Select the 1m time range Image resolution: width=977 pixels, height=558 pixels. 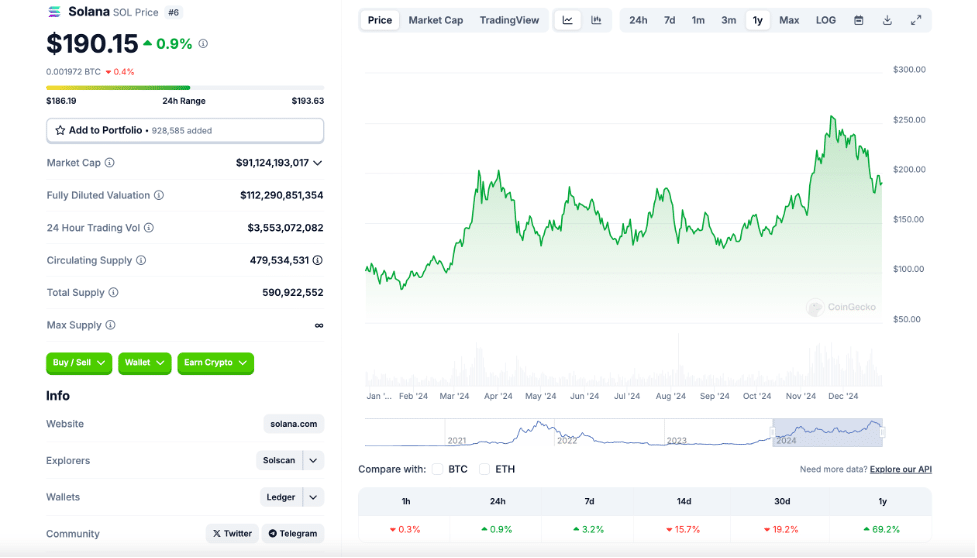(x=698, y=20)
